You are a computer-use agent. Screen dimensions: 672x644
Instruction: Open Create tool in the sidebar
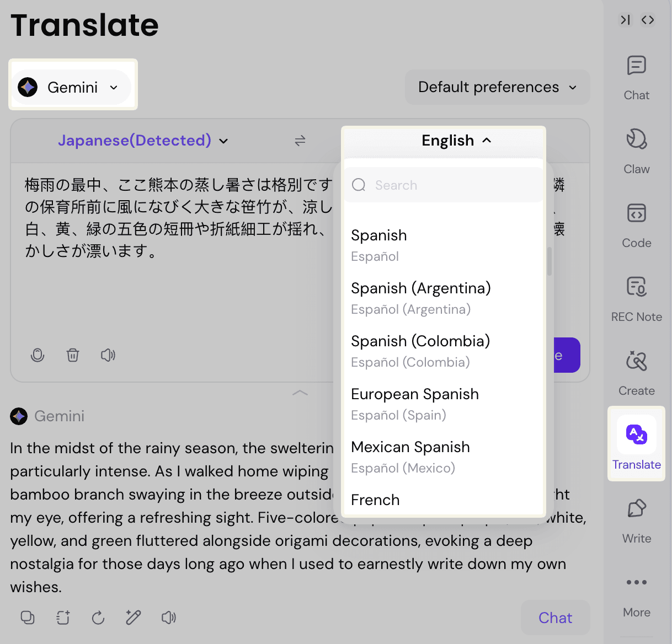click(636, 373)
